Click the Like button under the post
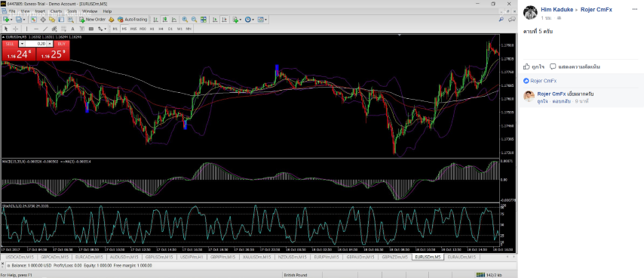Screen dimensions: 644x278 (x=535, y=66)
